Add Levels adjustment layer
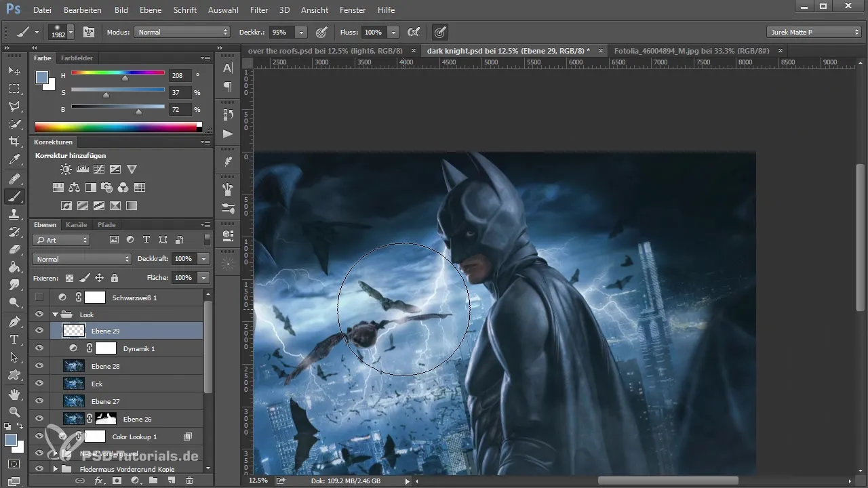Viewport: 868px width, 488px height. [x=82, y=169]
